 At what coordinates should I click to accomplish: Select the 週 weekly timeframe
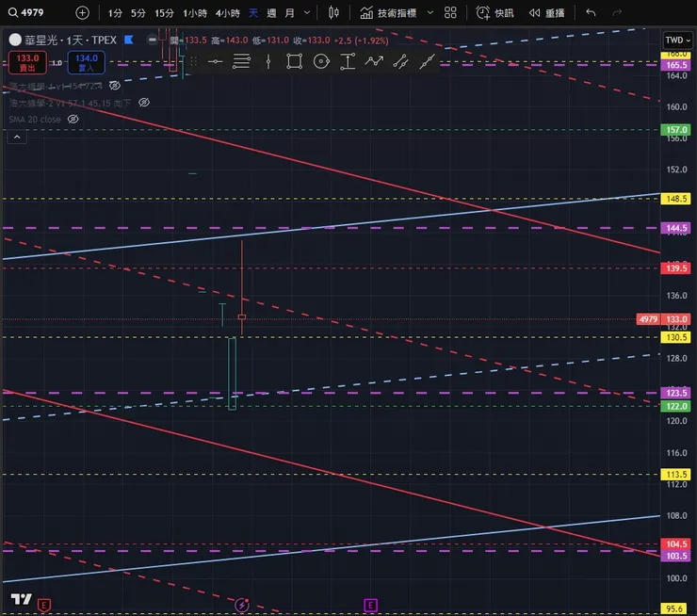pos(271,13)
